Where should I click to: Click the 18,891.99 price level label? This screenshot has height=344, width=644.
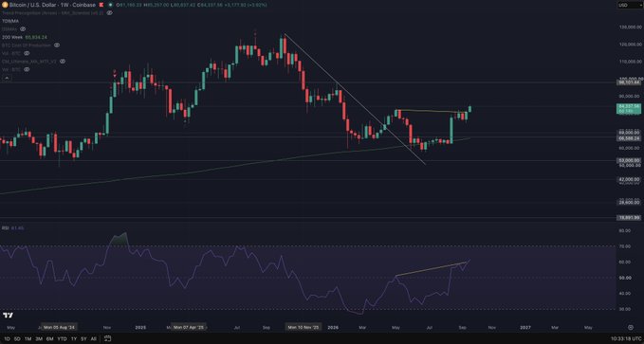[629, 218]
